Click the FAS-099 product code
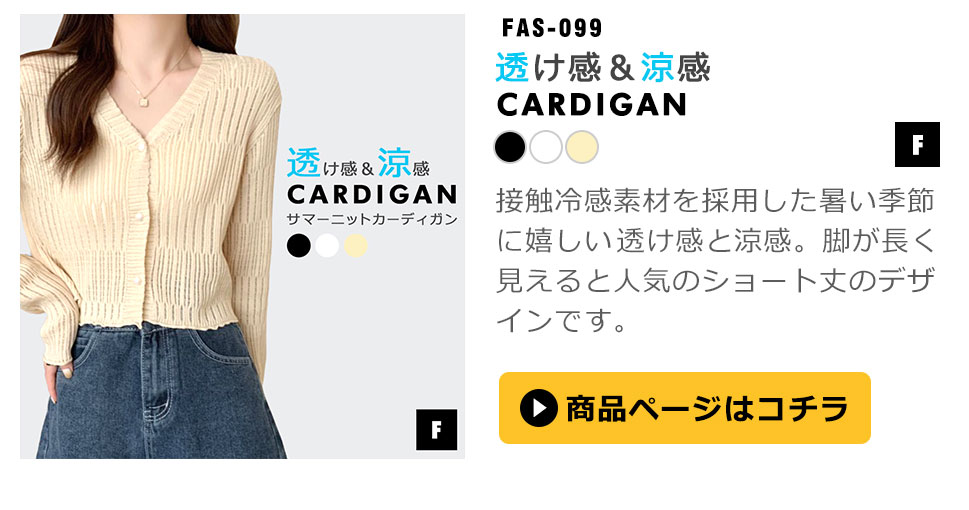Viewport: 969px width, 510px height. [552, 28]
